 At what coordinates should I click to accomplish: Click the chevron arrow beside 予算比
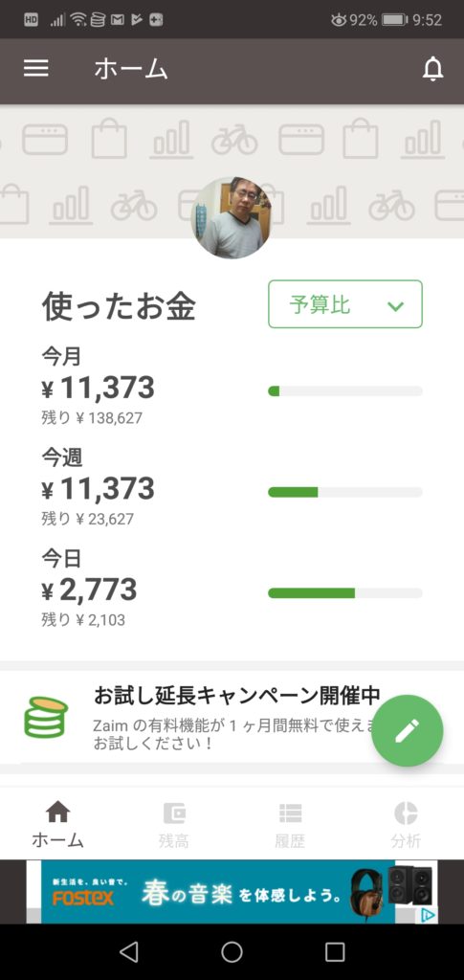pos(395,306)
